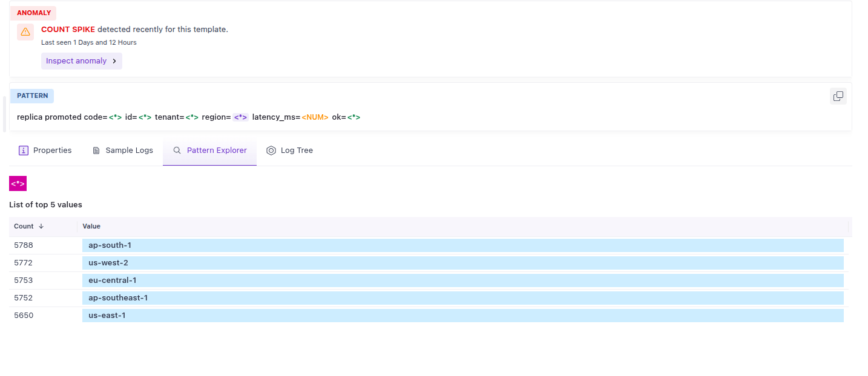Click the copy pattern icon
Viewport: 868px width, 376px height.
click(838, 96)
